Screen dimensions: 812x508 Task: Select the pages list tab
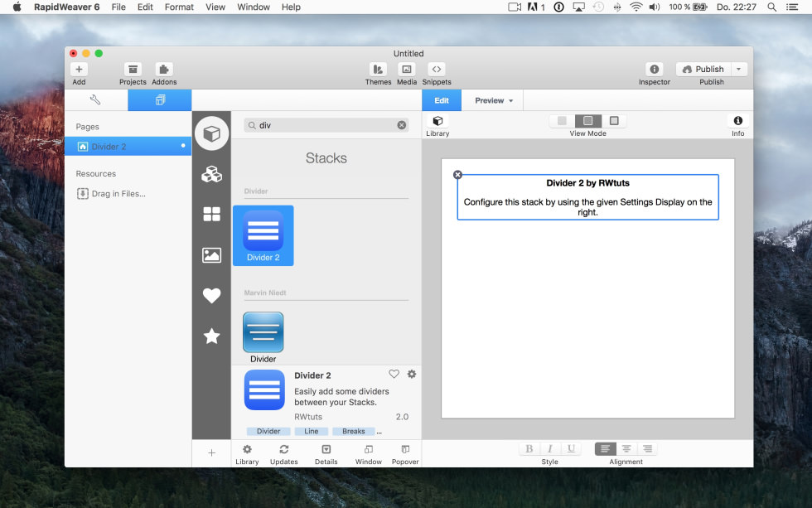[x=160, y=100]
